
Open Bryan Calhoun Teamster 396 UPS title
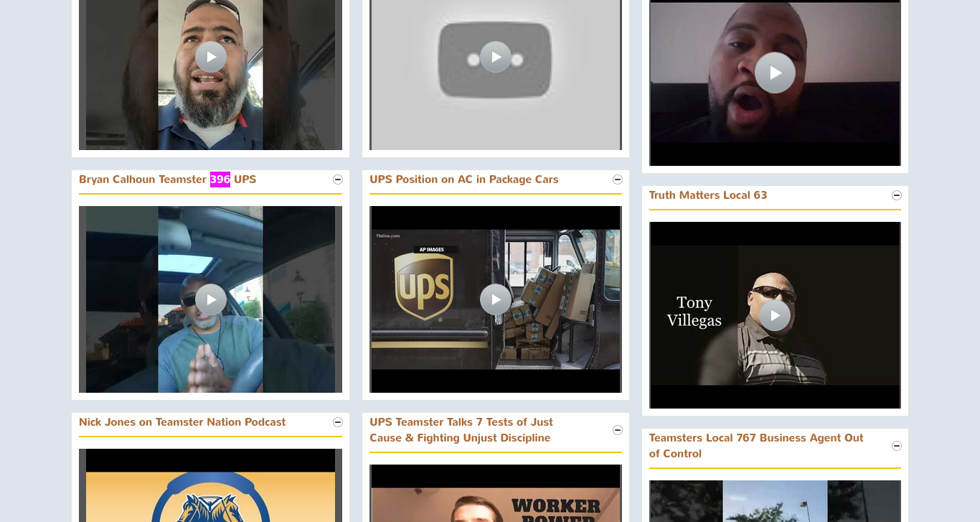(167, 180)
